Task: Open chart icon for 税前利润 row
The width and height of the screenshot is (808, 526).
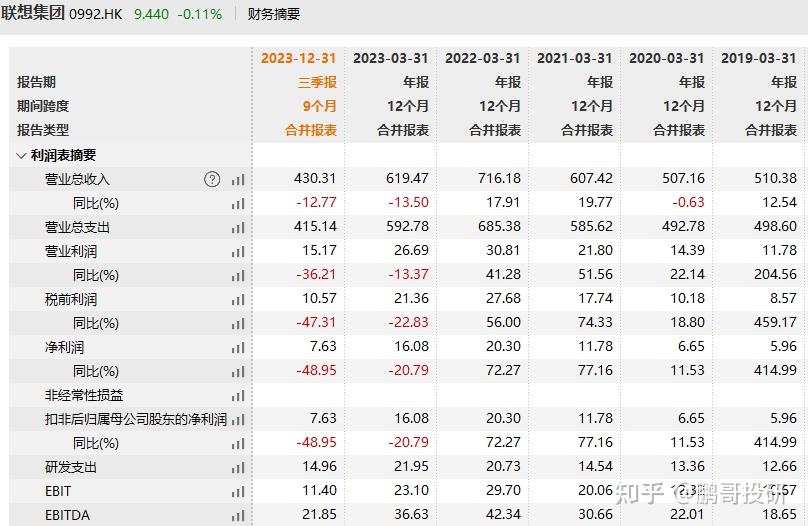Action: tap(238, 300)
